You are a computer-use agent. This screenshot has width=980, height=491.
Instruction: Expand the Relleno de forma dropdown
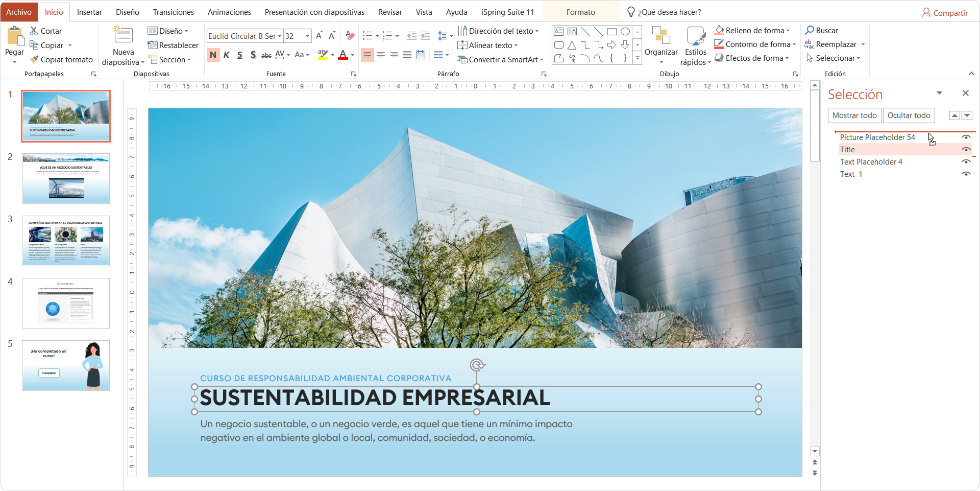point(788,31)
